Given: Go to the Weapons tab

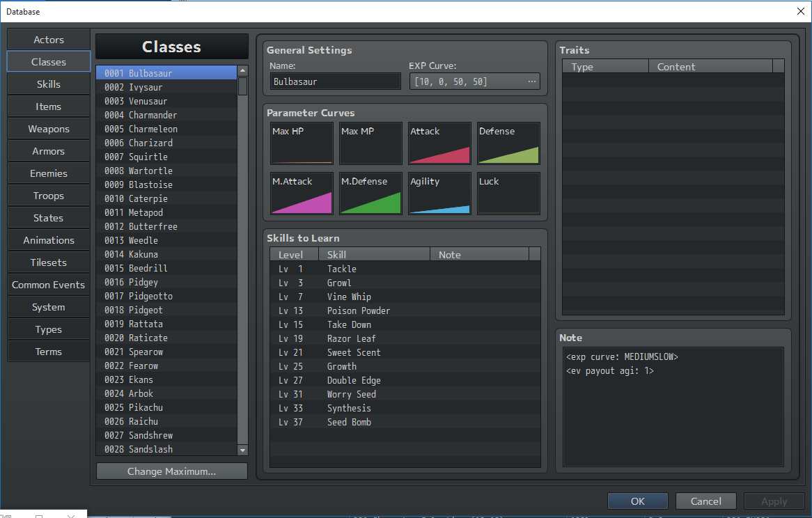Looking at the screenshot, I should pyautogui.click(x=49, y=129).
